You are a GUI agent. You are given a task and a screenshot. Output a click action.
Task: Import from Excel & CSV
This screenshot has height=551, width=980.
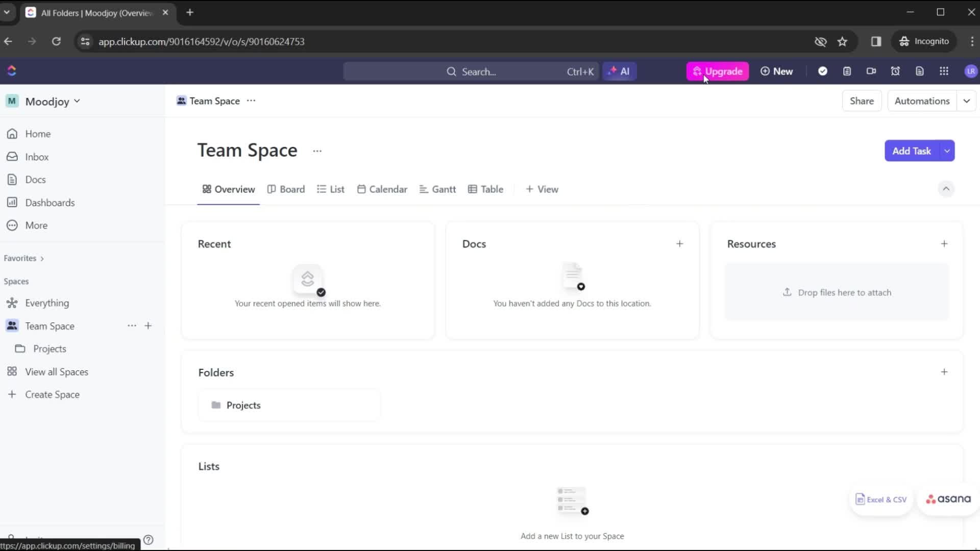881,499
